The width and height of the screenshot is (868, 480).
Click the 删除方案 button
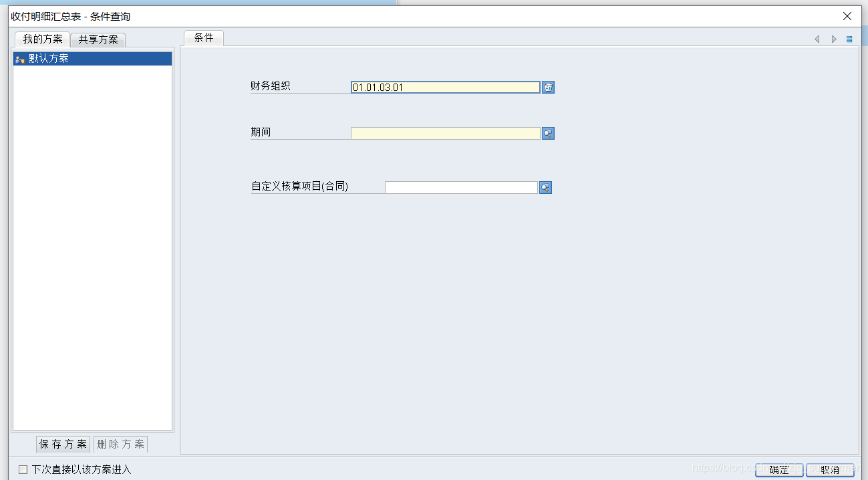point(120,444)
